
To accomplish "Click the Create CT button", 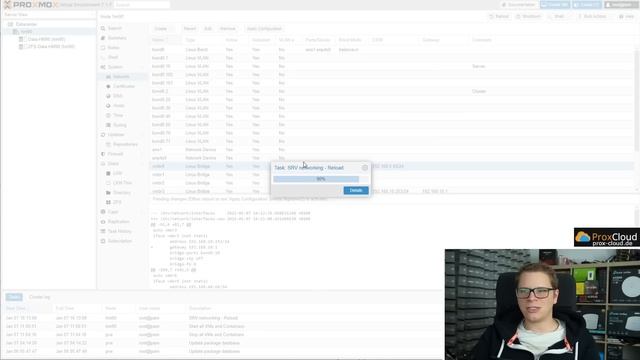I will pyautogui.click(x=587, y=5).
